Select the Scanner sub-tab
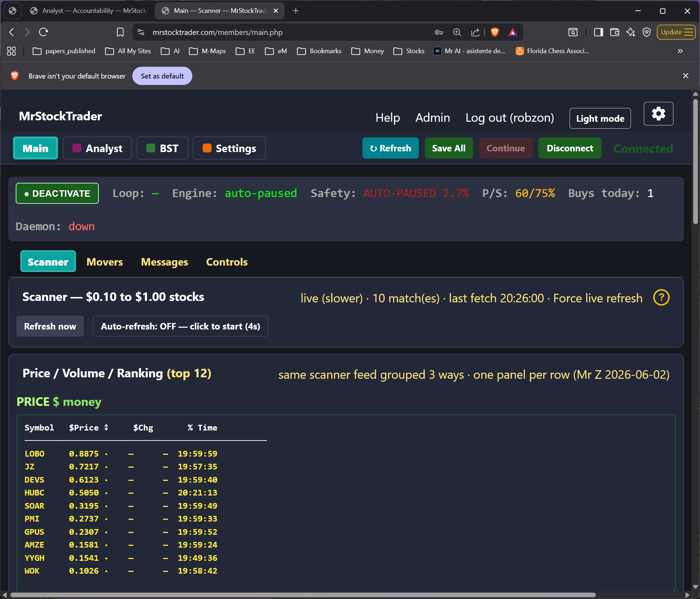 point(48,261)
